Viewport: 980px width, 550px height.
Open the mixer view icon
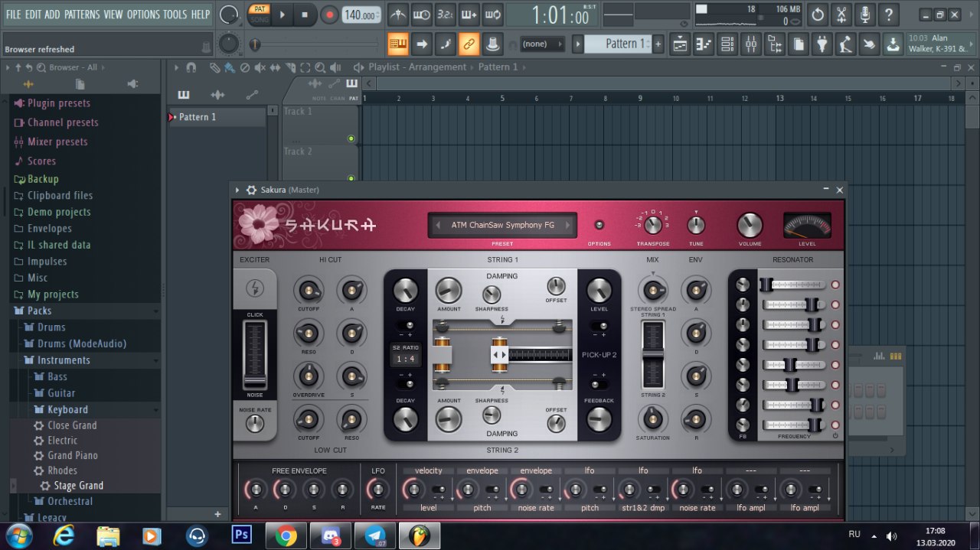(x=751, y=44)
